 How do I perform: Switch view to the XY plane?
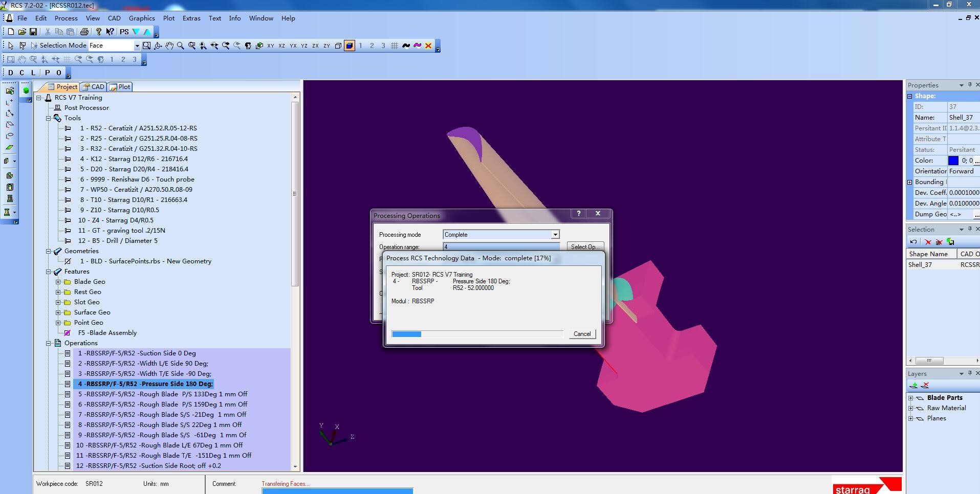point(270,46)
